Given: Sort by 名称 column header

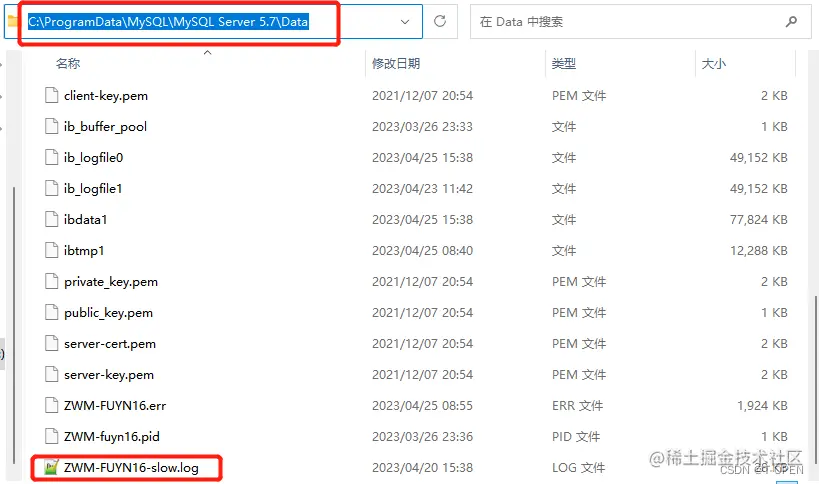Looking at the screenshot, I should pyautogui.click(x=68, y=64).
